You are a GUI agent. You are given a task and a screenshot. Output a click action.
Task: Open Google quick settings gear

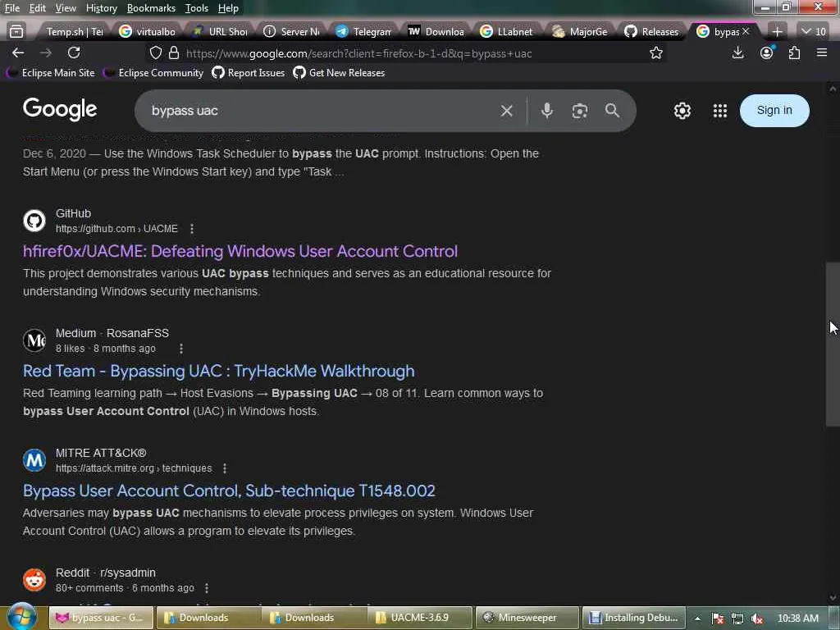[682, 111]
